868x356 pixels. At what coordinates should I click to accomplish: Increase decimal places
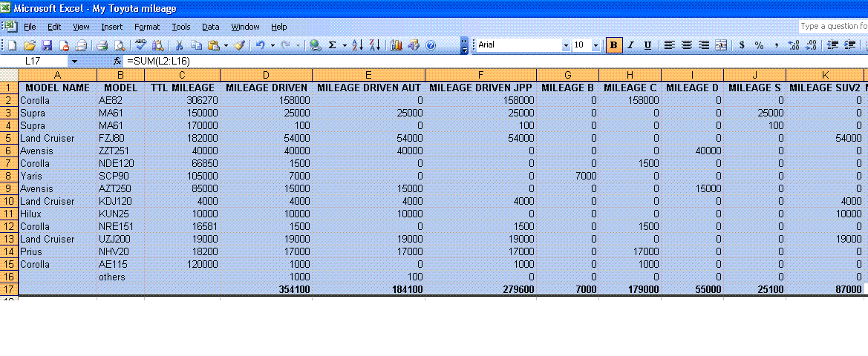(793, 45)
